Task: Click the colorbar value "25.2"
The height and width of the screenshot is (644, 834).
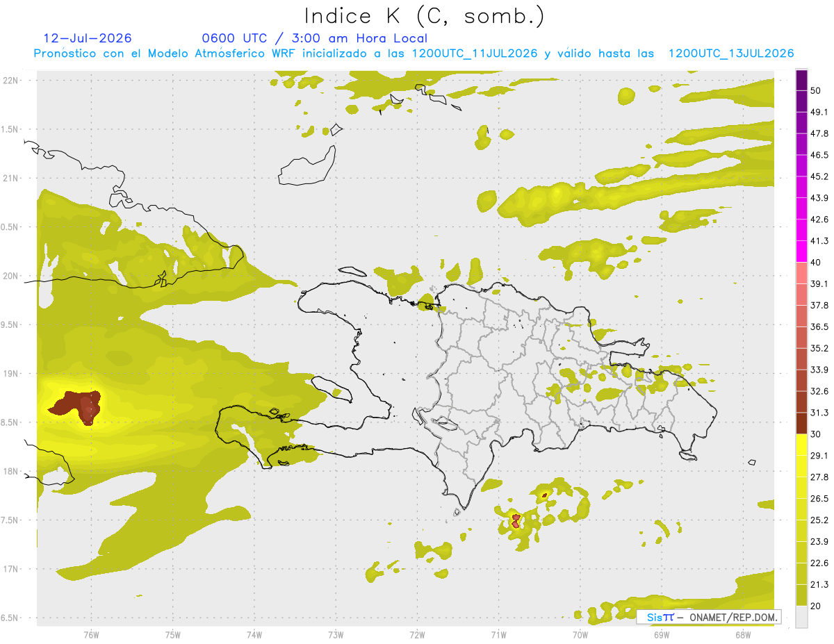Action: coord(819,520)
